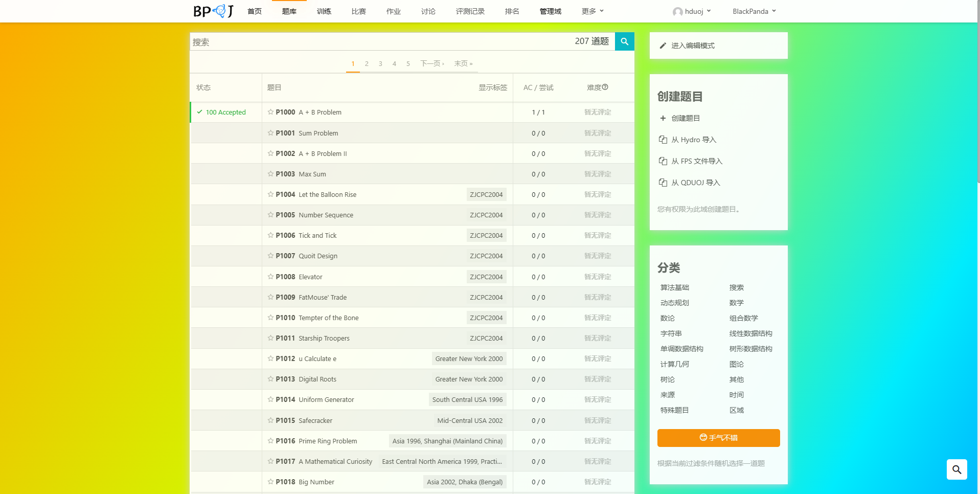
Task: Star problem P1008 Elevator
Action: click(270, 276)
